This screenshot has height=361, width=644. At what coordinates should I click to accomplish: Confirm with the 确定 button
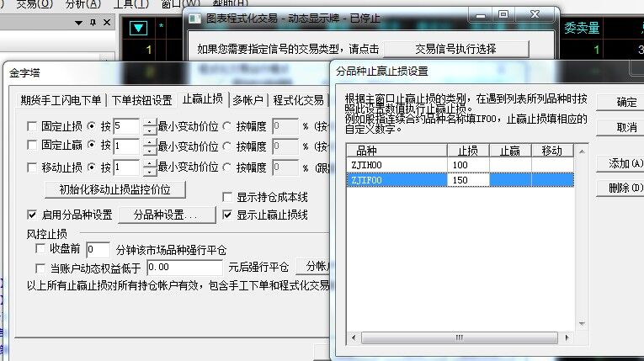coord(622,102)
